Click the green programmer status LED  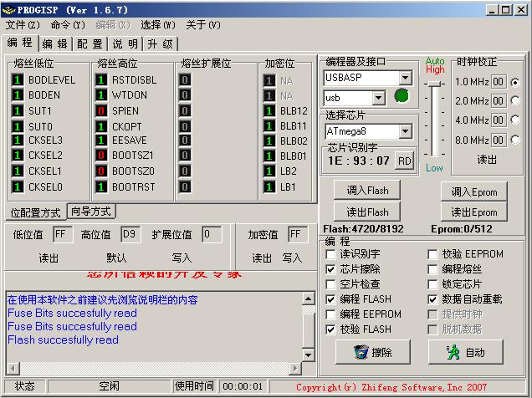click(402, 95)
